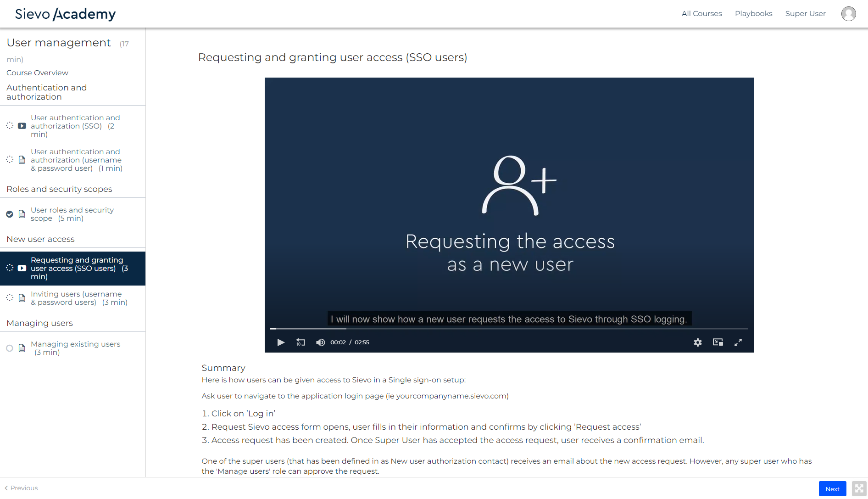Image resolution: width=868 pixels, height=499 pixels.
Task: Toggle completion for User roles and security scope
Action: tap(10, 214)
